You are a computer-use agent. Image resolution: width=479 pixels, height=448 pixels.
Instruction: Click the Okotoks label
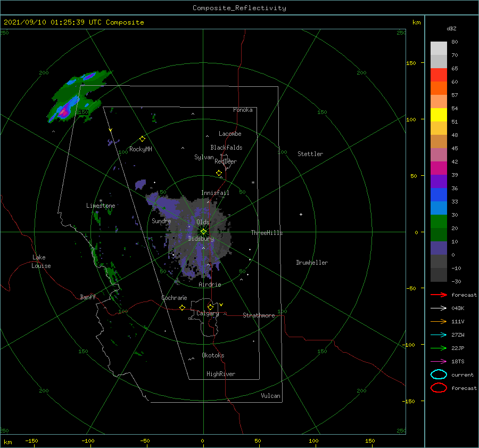pos(213,355)
